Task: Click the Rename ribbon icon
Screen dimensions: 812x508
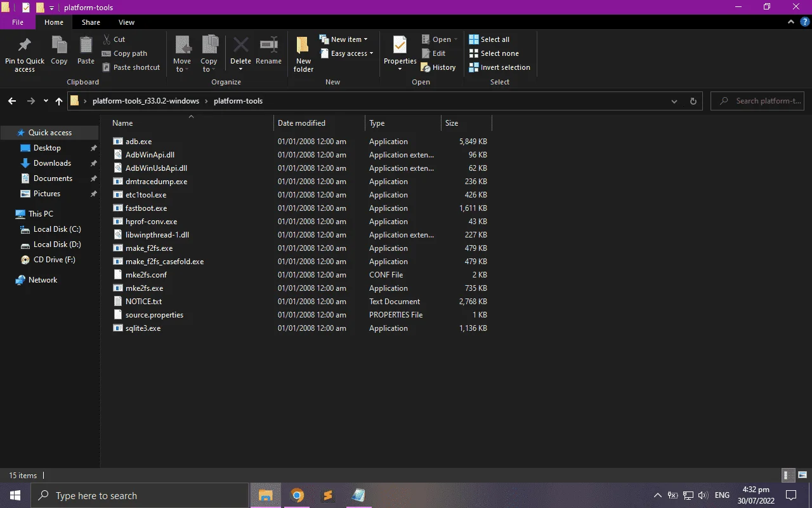Action: (x=268, y=46)
